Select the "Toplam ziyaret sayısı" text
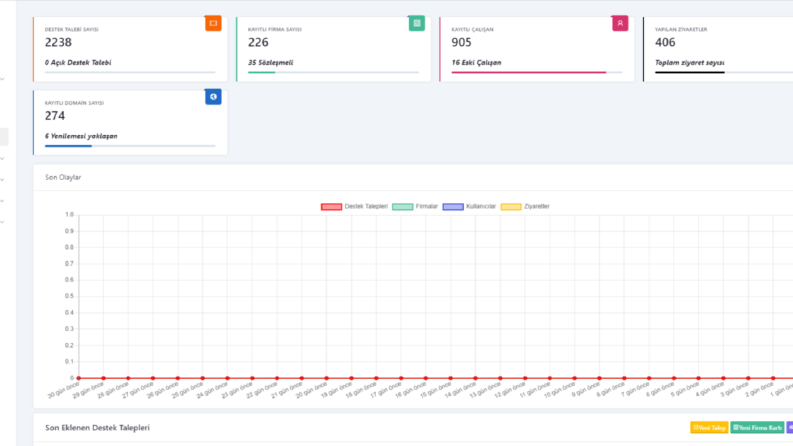793x446 pixels. tap(690, 63)
